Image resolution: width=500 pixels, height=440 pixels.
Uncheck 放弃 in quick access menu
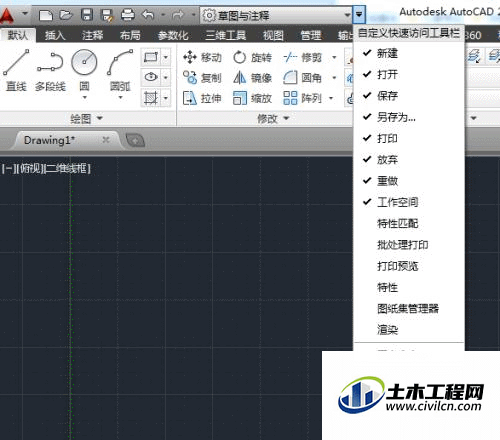click(409, 160)
